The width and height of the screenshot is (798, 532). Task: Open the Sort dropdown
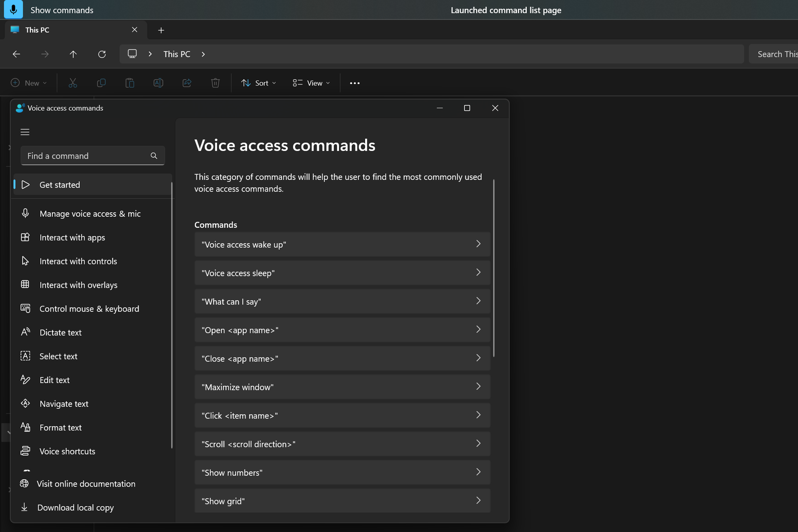coord(258,83)
